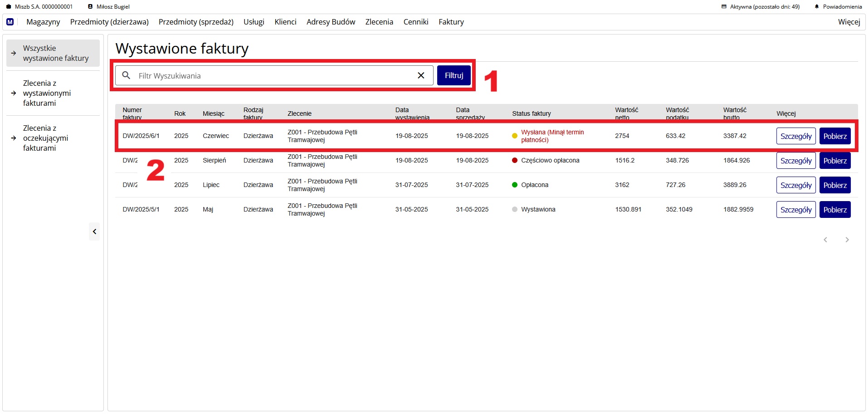Click the search magnifier icon in filter
The height and width of the screenshot is (414, 868).
127,75
